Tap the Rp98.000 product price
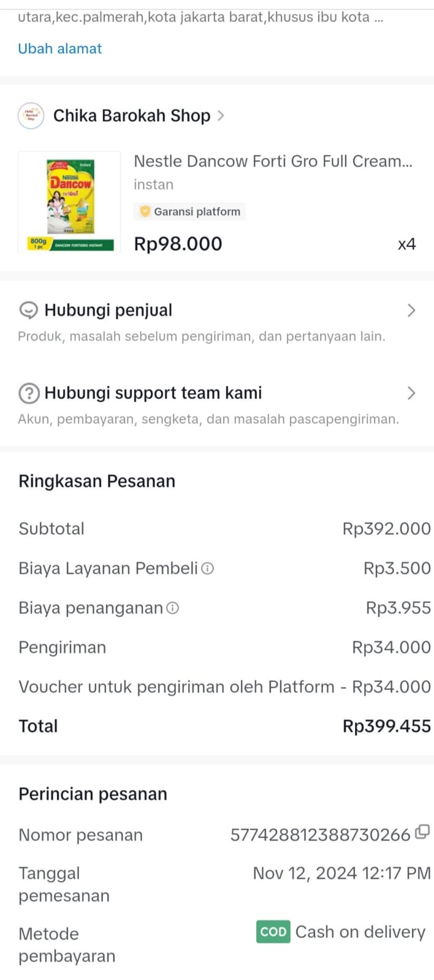This screenshot has height=980, width=434. click(178, 244)
